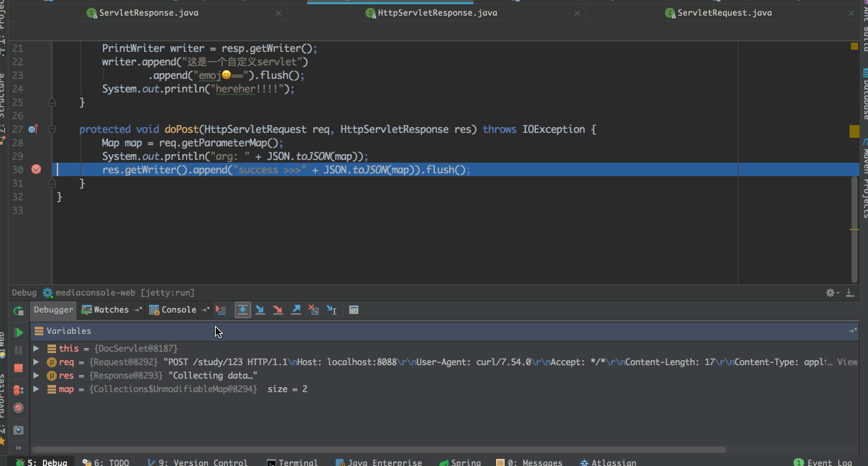Screen dimensions: 868x466
Task: Run to Cursor icon in debugger toolbar
Action: click(x=331, y=310)
